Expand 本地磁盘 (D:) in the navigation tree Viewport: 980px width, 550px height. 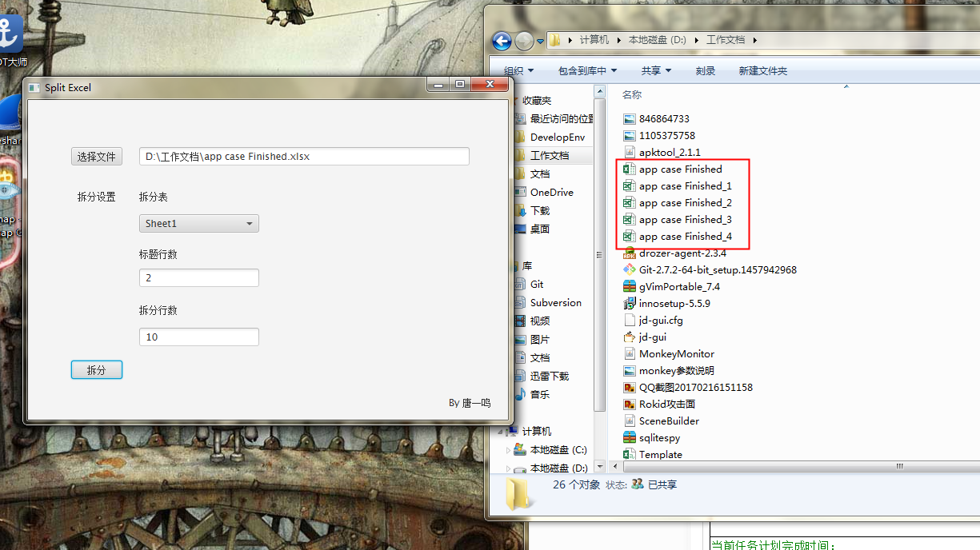coord(509,468)
